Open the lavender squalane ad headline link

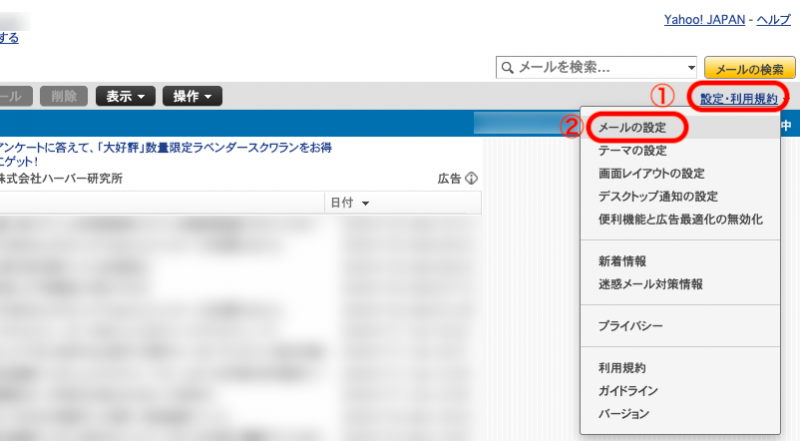[166, 154]
